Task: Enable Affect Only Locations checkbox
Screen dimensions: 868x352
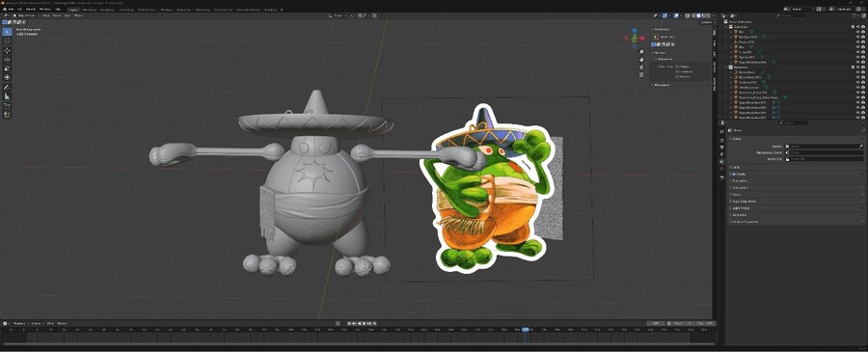Action: pos(678,71)
